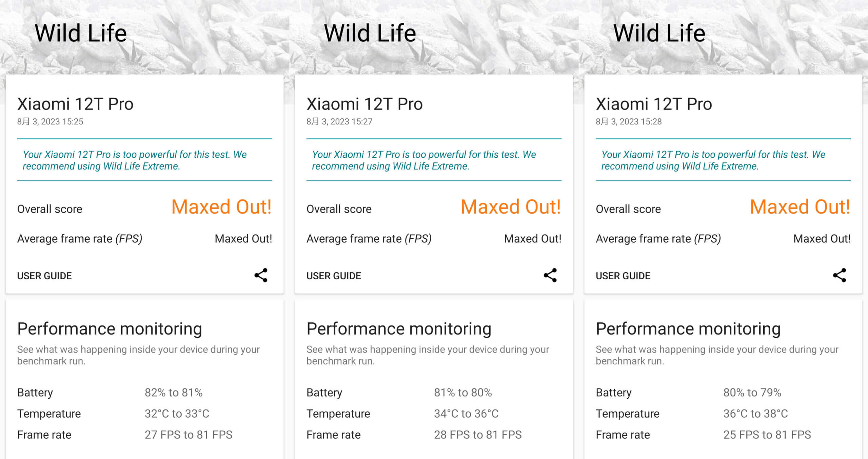
Task: Click frame rate 27 FPS to 81 FPS
Action: click(189, 435)
